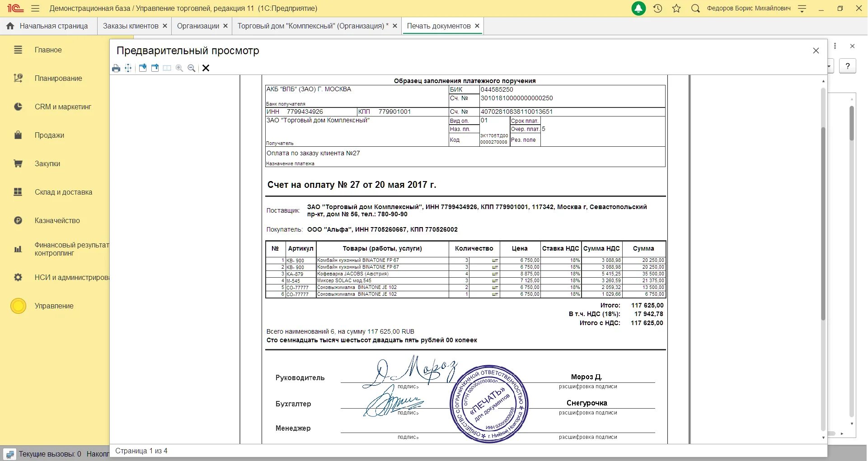Click the page margins arrows icon
Screen dimensions: 868x461
[128, 68]
